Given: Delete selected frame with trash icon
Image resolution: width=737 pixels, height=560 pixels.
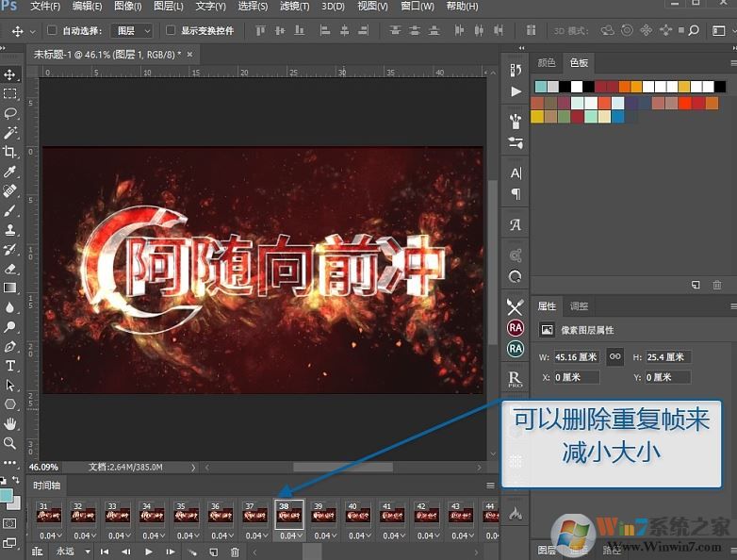Looking at the screenshot, I should click(x=235, y=552).
